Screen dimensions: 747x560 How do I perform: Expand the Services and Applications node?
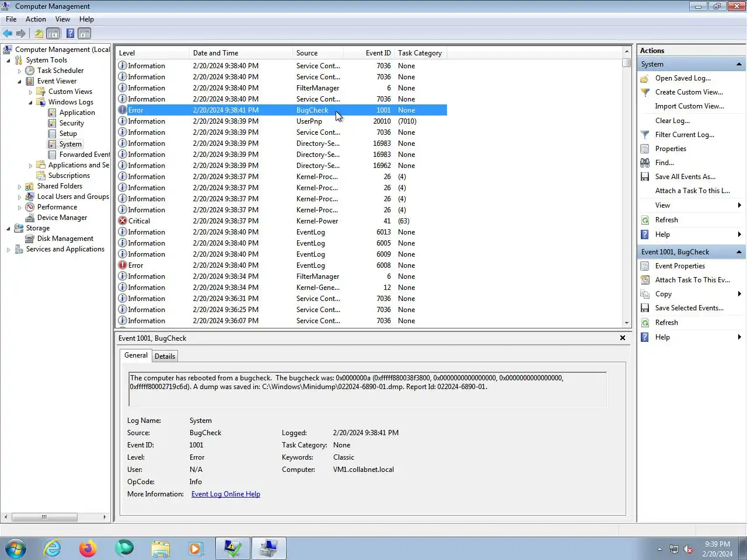[8, 250]
